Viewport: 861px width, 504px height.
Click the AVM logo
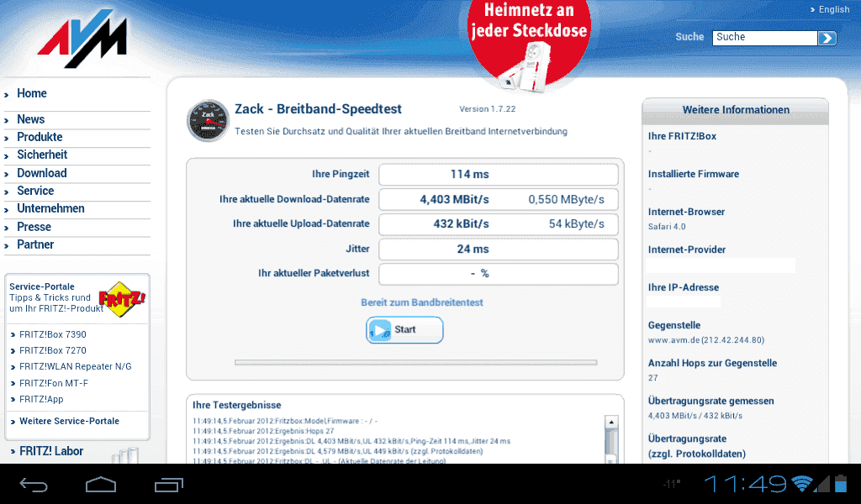pos(82,39)
